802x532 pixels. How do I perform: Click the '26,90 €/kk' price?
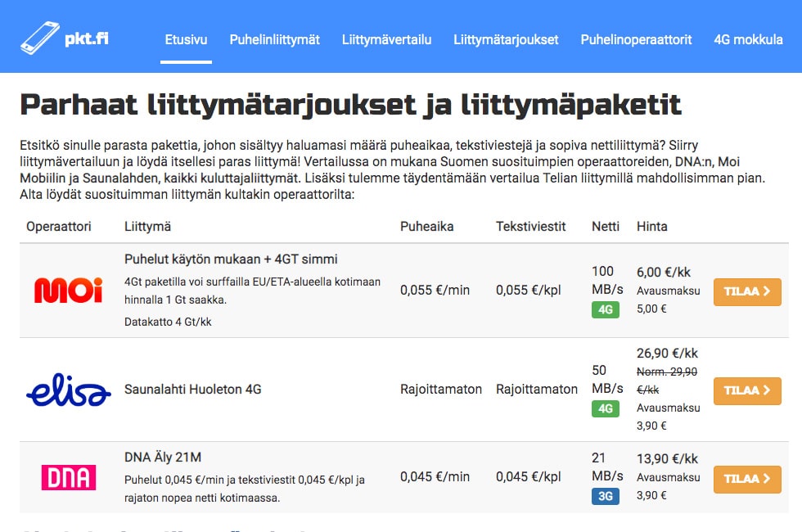tap(667, 354)
